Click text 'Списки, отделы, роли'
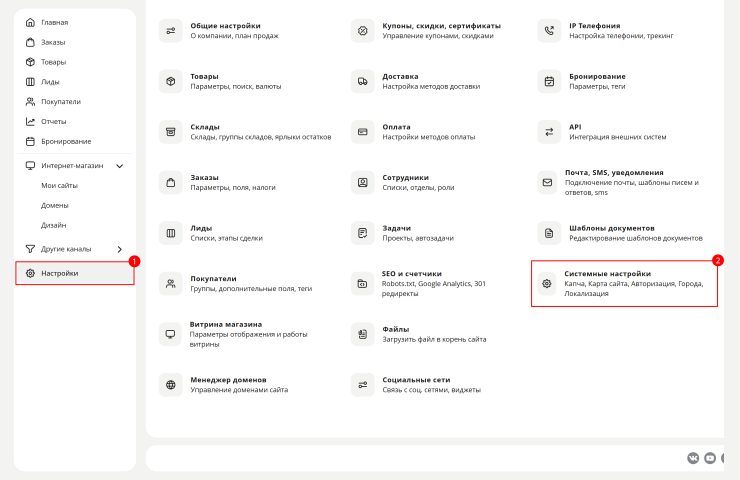 (418, 188)
